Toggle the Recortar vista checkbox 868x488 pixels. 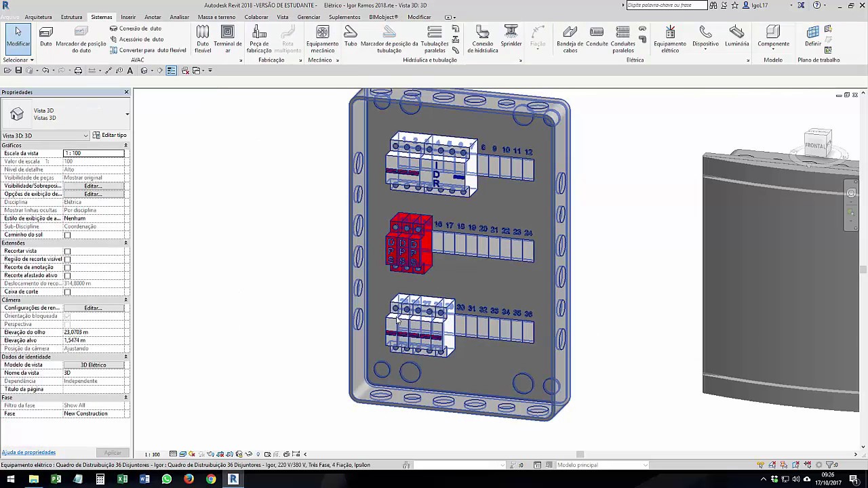pyautogui.click(x=67, y=251)
